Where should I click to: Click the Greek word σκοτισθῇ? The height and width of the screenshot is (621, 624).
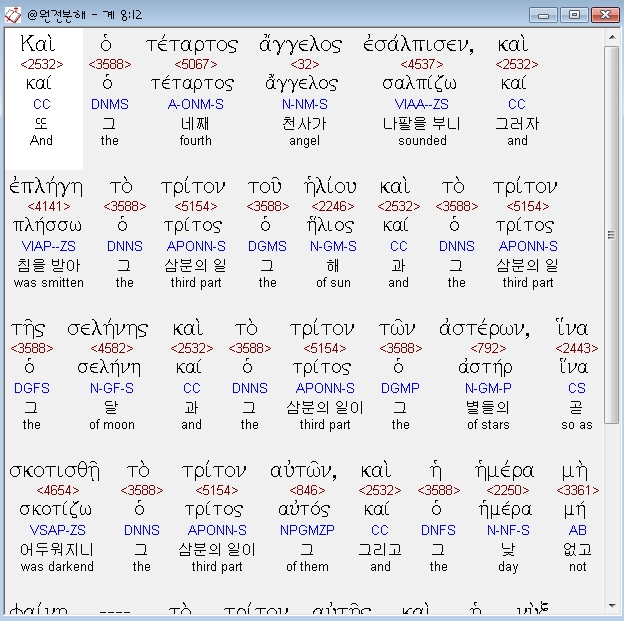click(x=54, y=471)
